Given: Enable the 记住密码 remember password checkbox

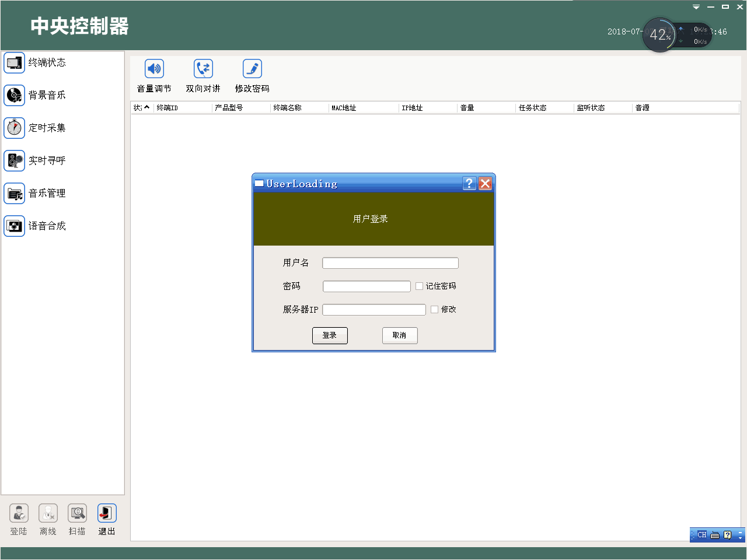Looking at the screenshot, I should [x=418, y=286].
